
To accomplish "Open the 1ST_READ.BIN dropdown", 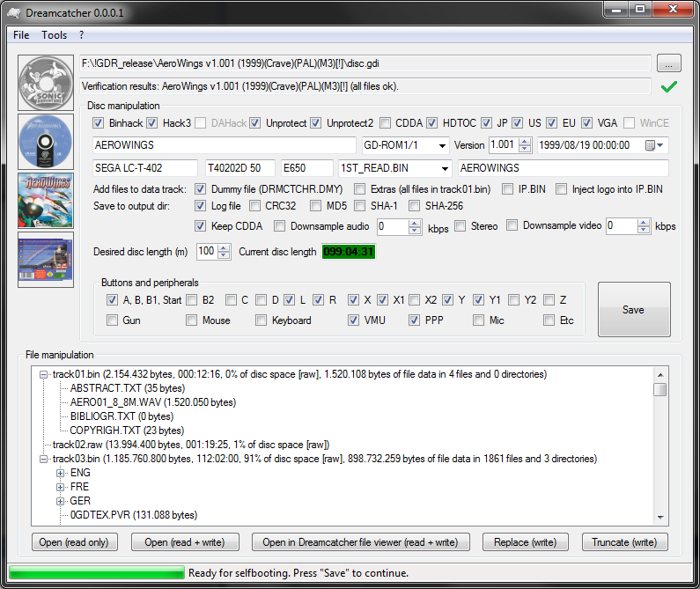I will 445,169.
